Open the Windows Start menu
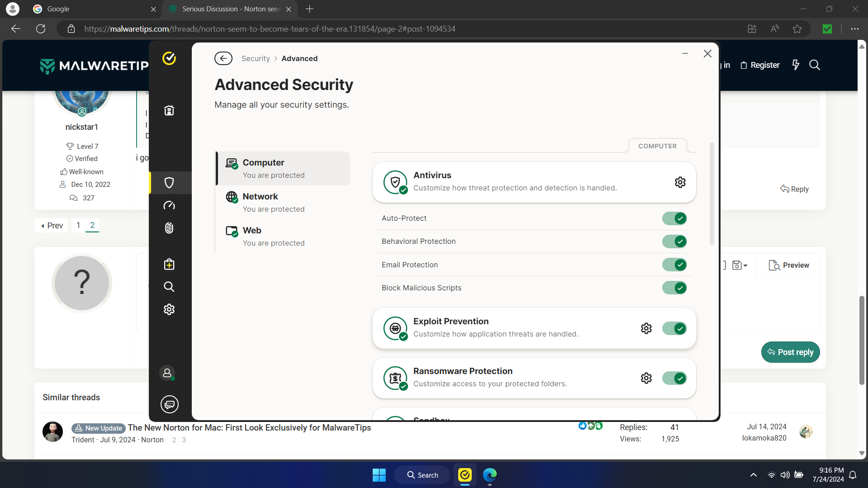868x488 pixels. pyautogui.click(x=379, y=475)
